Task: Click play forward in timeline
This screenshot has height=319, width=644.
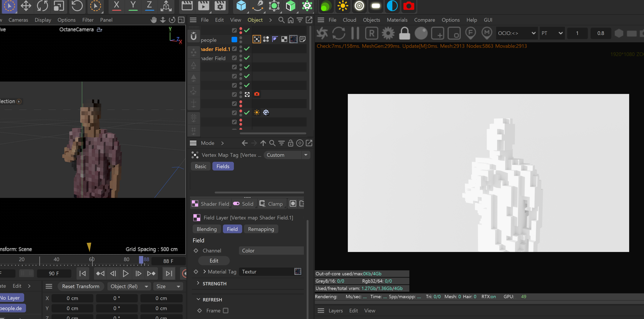Action: point(125,274)
